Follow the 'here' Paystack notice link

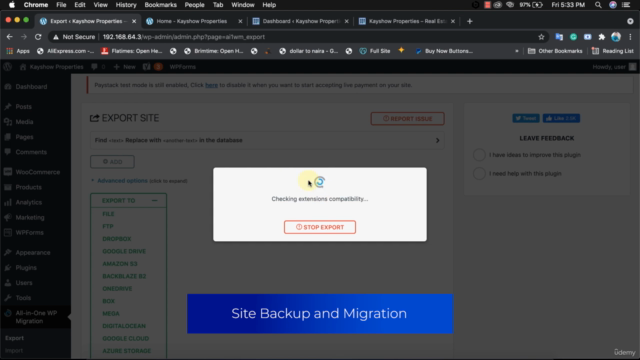[211, 85]
